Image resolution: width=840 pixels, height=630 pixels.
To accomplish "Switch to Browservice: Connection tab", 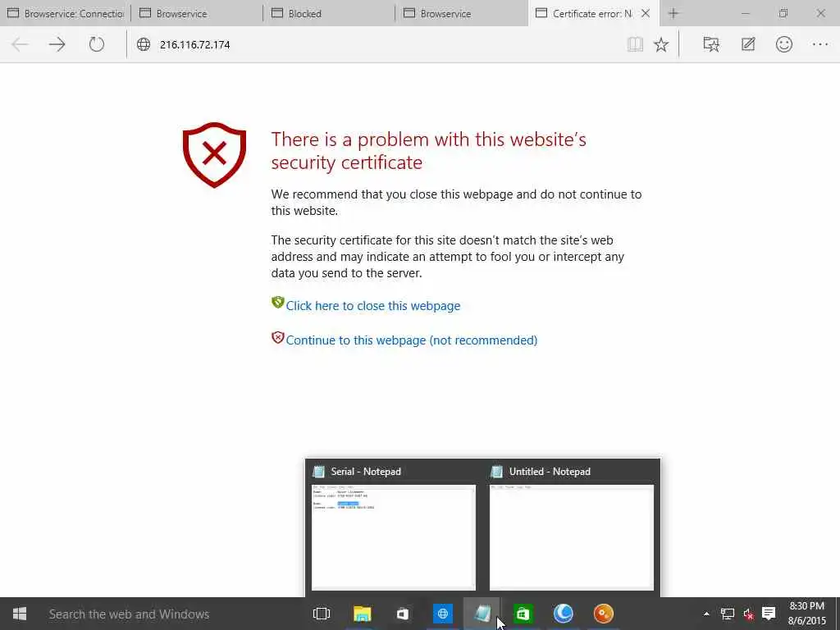I will pyautogui.click(x=66, y=13).
